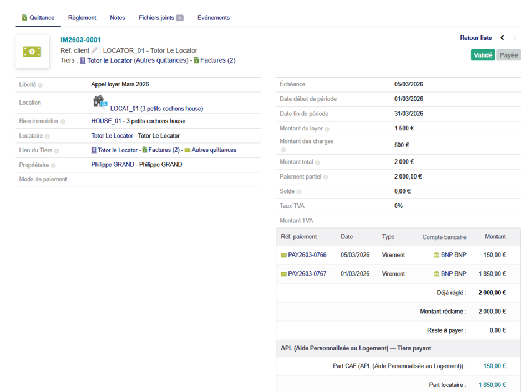Switch to the Règlement tab

click(82, 18)
